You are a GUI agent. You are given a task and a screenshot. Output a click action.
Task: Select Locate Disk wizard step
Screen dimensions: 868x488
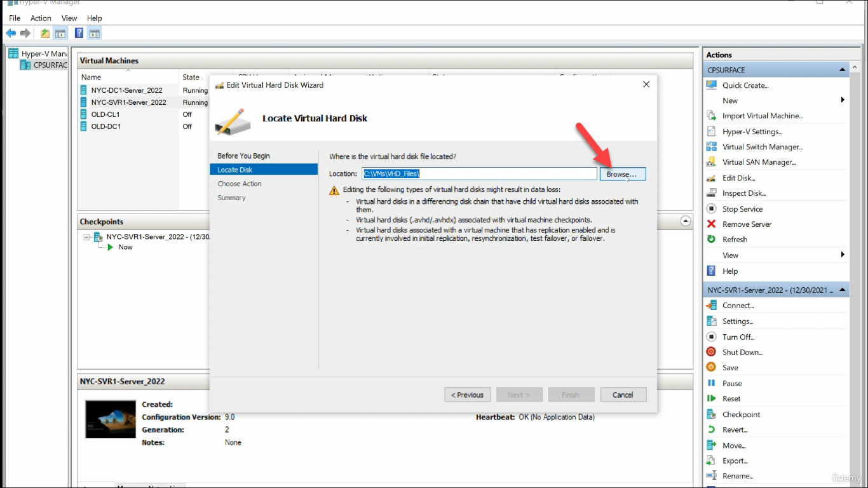264,170
